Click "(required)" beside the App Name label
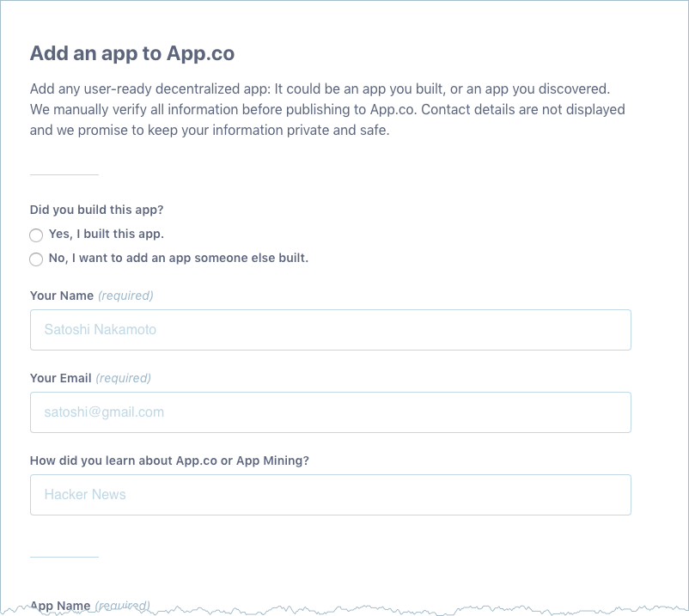This screenshot has height=616, width=689. (x=122, y=605)
